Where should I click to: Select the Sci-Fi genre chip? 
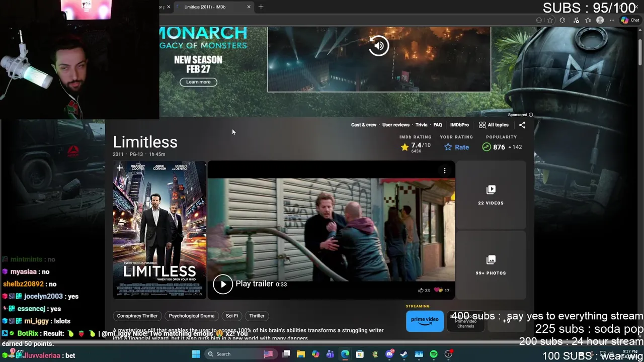(232, 316)
